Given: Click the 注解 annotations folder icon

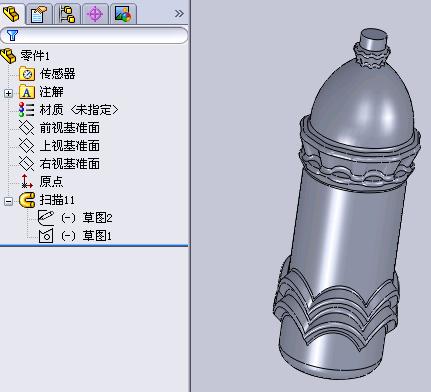Looking at the screenshot, I should click(27, 92).
